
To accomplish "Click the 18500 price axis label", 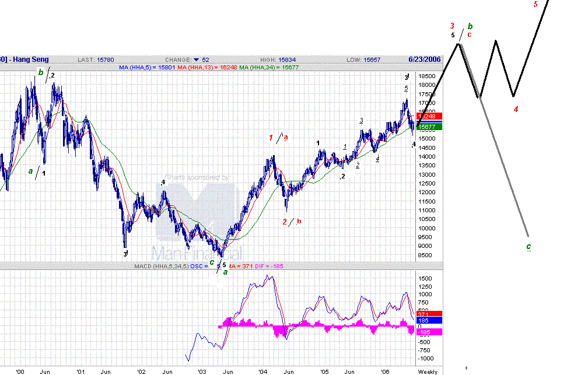I will coord(427,76).
